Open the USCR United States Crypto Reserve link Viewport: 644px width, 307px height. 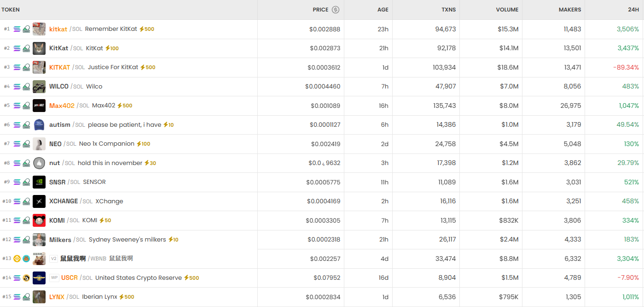pyautogui.click(x=69, y=277)
